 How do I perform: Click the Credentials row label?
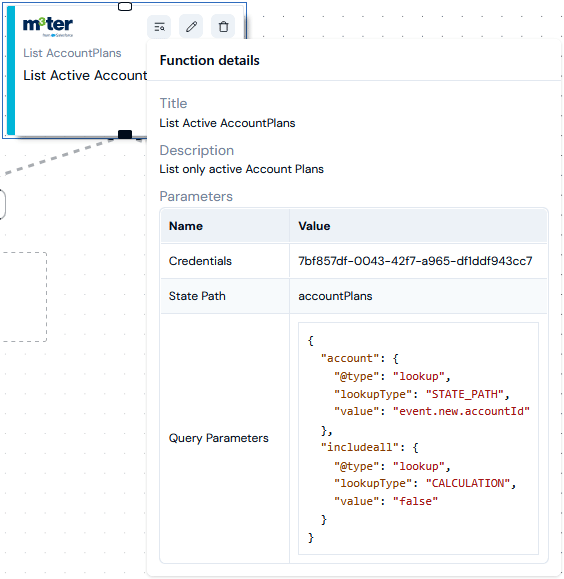[x=200, y=261]
